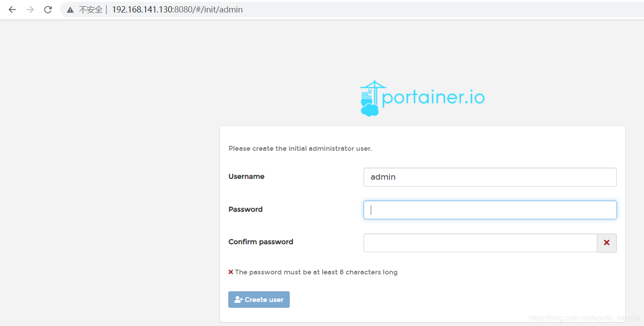Reload the page with the refresh icon
Screen dimensions: 644x326
coord(48,9)
